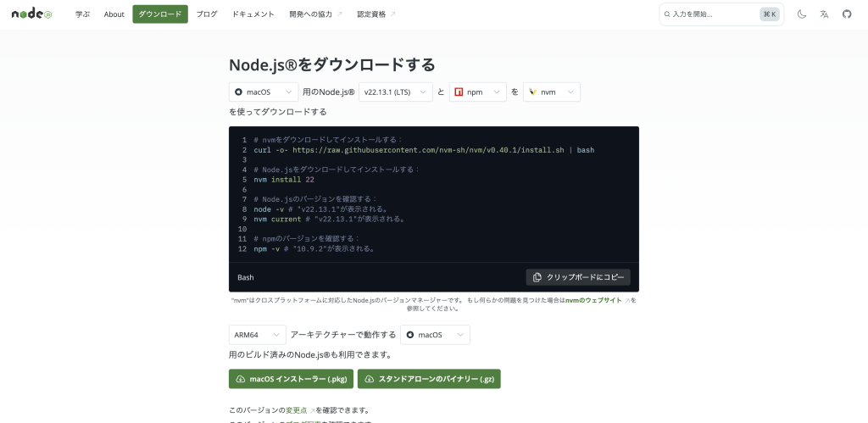Open the ブログ menu item
This screenshot has height=423, width=868.
pos(207,14)
